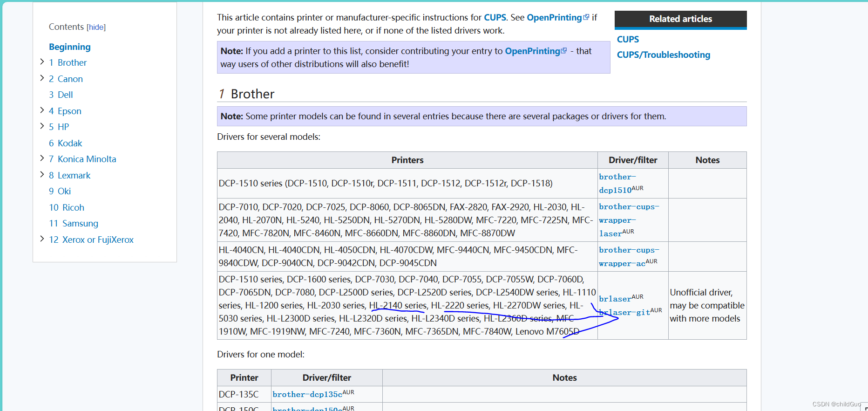Open the 9 Oki contents entry
The width and height of the screenshot is (868, 411).
click(60, 191)
